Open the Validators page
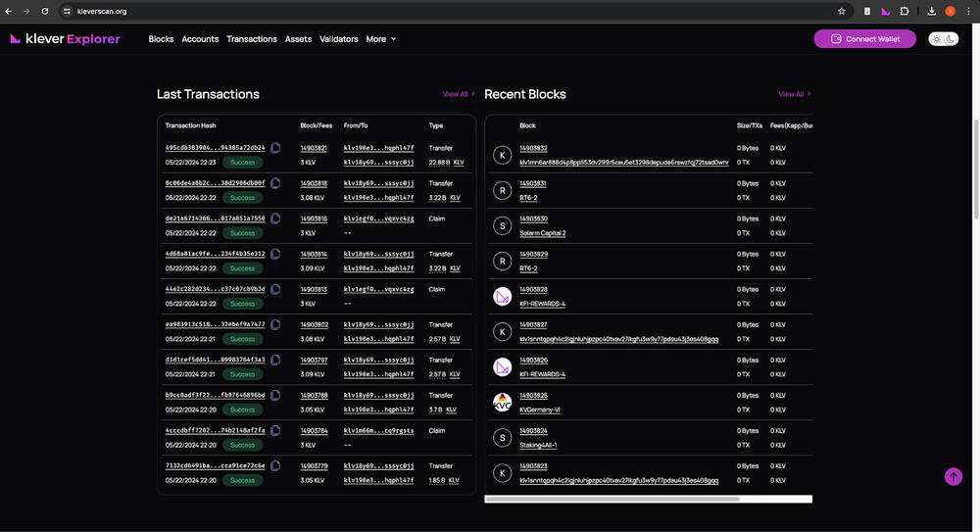Viewport: 980px width, 532px height. (x=339, y=39)
